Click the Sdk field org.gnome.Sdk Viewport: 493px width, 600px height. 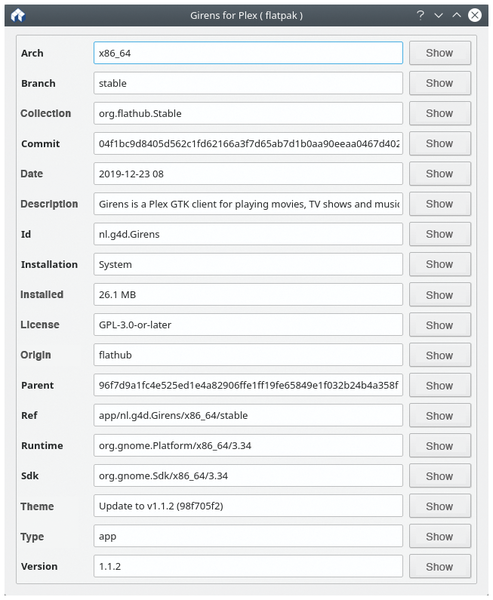coord(248,476)
